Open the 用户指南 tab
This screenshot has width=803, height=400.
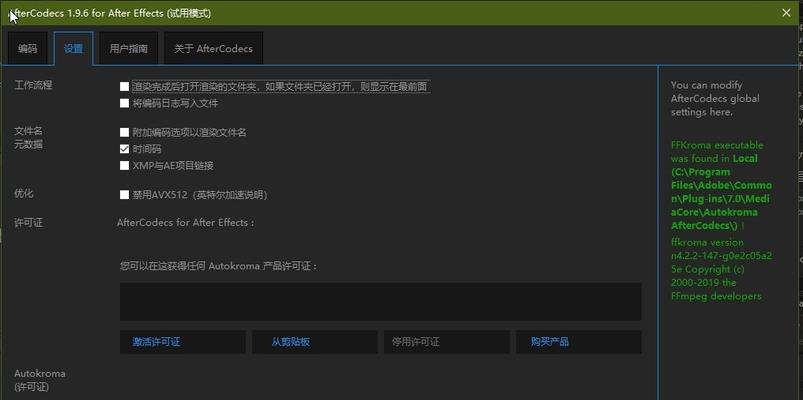click(129, 49)
